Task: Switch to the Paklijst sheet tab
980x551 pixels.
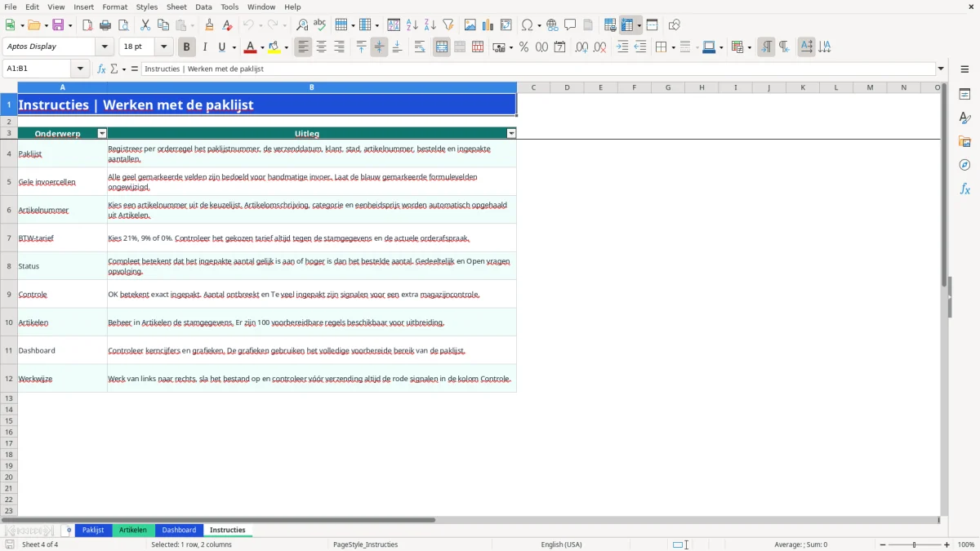Action: (x=93, y=530)
